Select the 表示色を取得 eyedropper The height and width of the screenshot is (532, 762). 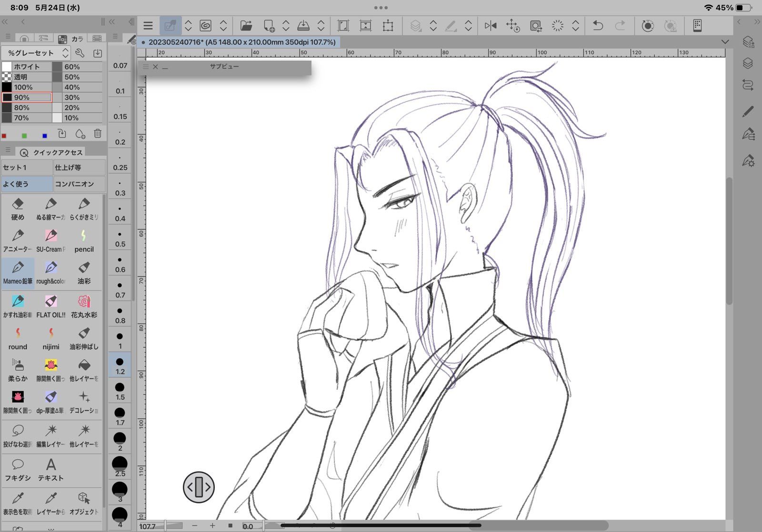(x=18, y=503)
